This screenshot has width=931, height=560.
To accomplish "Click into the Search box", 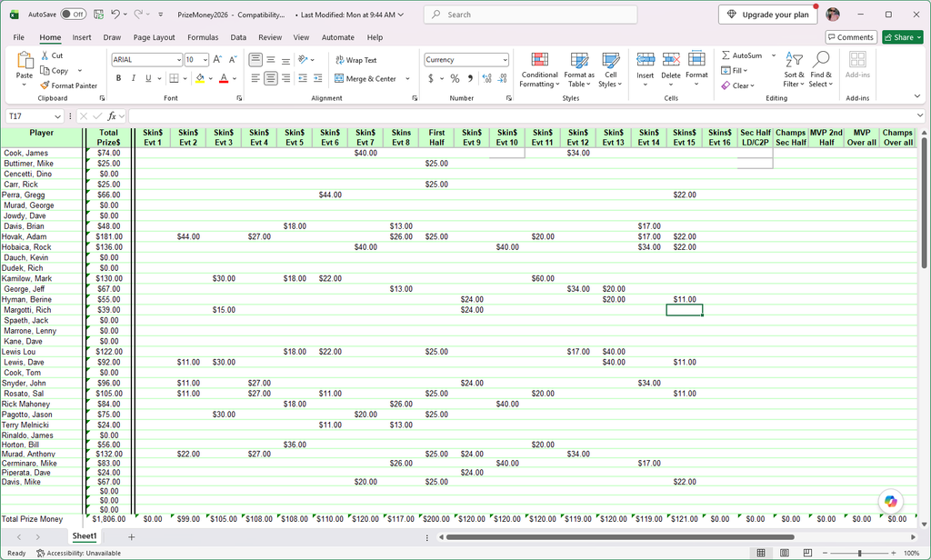I will click(x=530, y=15).
